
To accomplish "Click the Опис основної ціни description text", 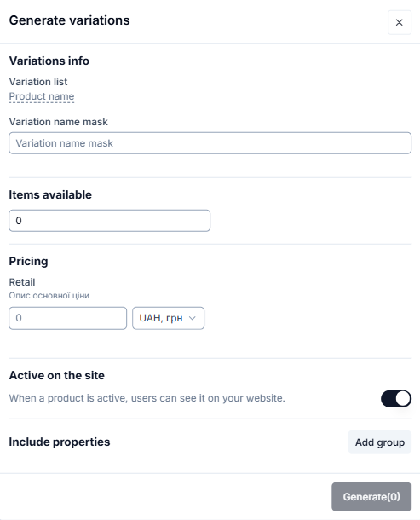I will coord(49,296).
